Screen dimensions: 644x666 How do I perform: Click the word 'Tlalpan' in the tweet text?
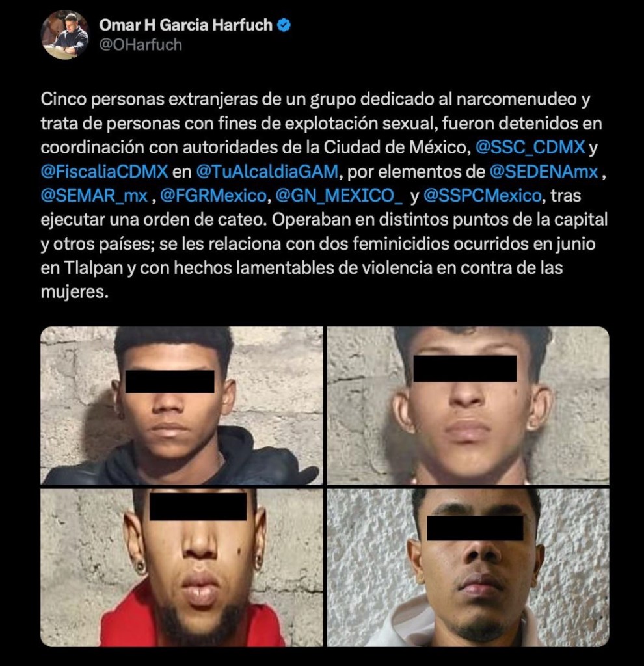(x=94, y=268)
